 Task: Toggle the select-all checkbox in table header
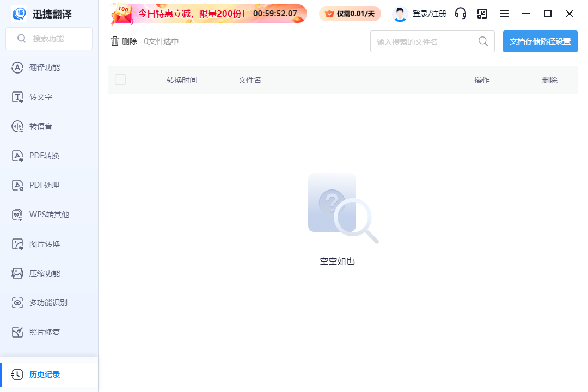click(x=120, y=79)
